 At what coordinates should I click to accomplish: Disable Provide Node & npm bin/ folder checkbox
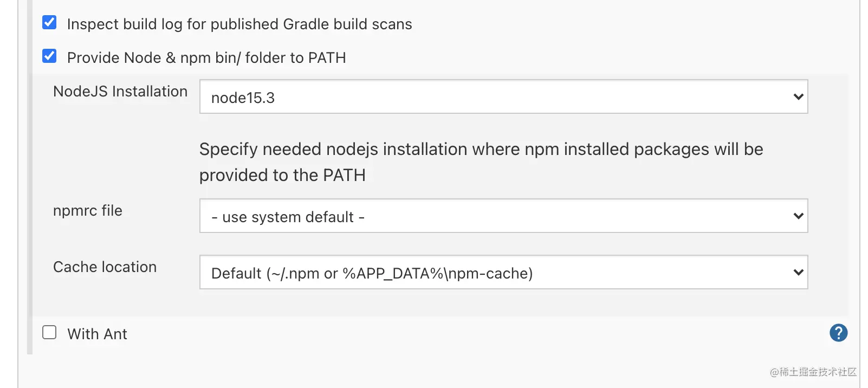49,56
